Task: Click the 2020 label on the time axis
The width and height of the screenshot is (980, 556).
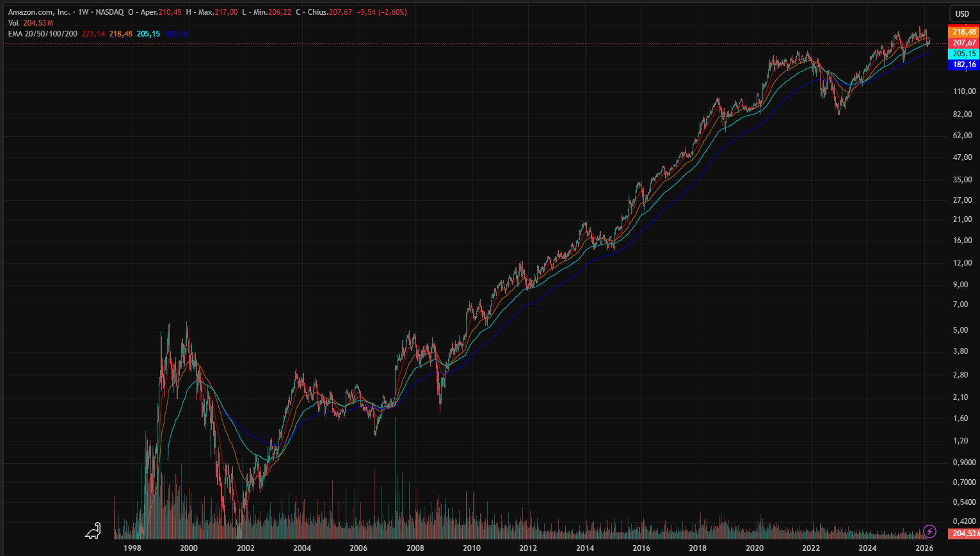Action: pos(755,548)
